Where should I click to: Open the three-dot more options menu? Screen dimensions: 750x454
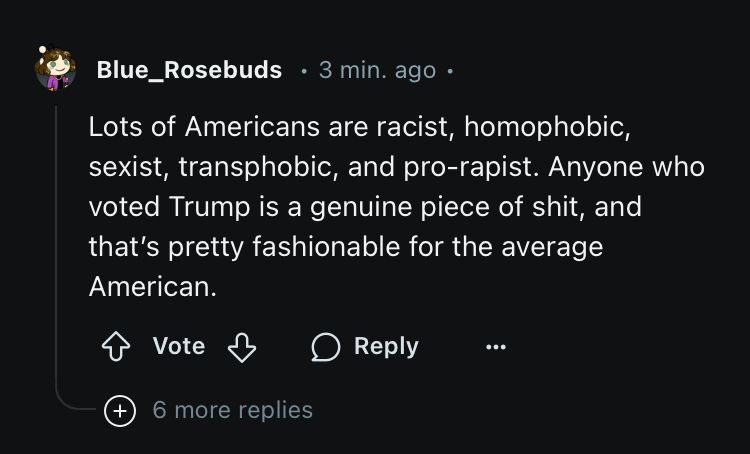[495, 347]
